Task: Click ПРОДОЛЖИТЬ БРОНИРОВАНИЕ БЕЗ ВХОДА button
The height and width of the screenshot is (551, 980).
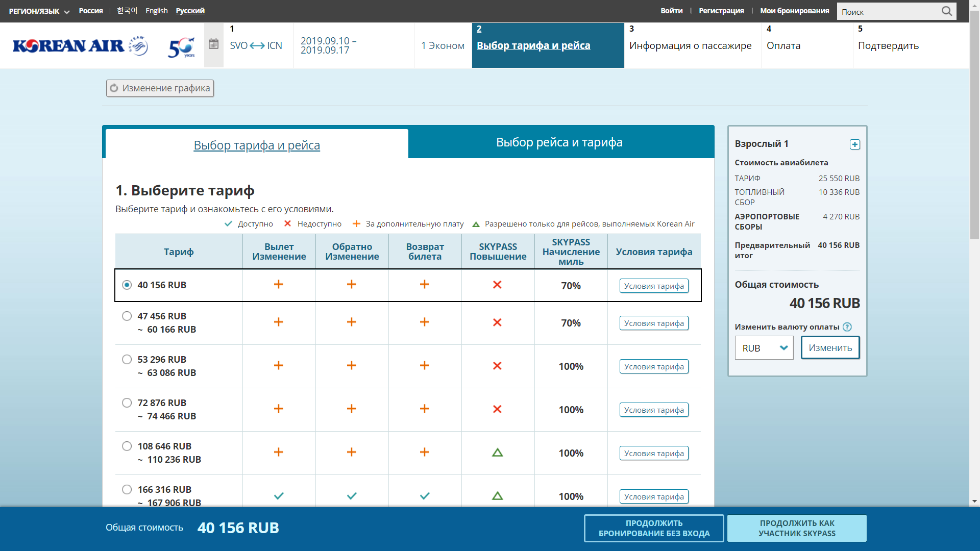Action: [654, 528]
